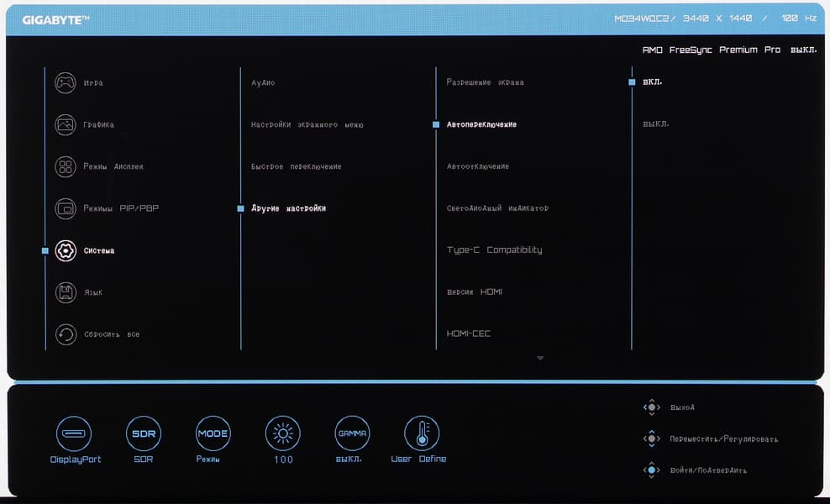Image resolution: width=830 pixels, height=504 pixels.
Task: Select the Режим дисплея label
Action: 113,167
